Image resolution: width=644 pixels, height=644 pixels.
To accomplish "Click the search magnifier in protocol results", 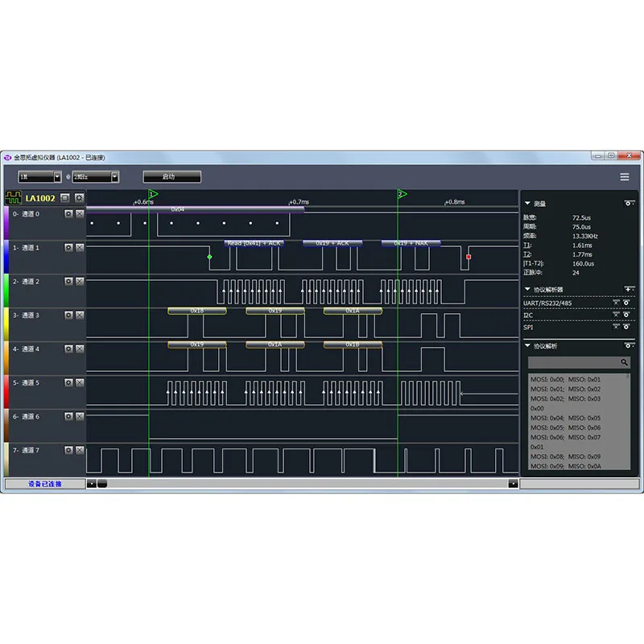I will 624,361.
